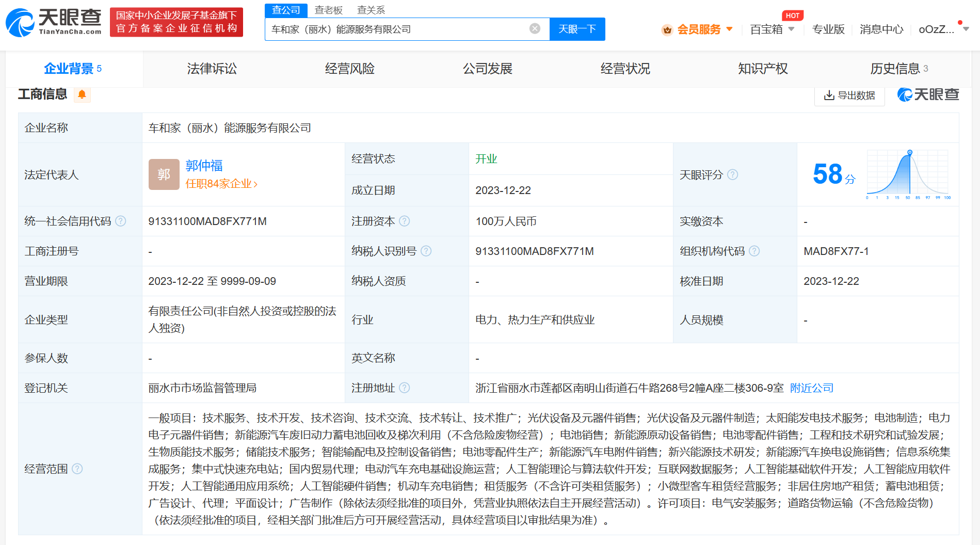The width and height of the screenshot is (980, 545).
Task: Click the bell alert icon beside 工商信息
Action: click(x=82, y=94)
